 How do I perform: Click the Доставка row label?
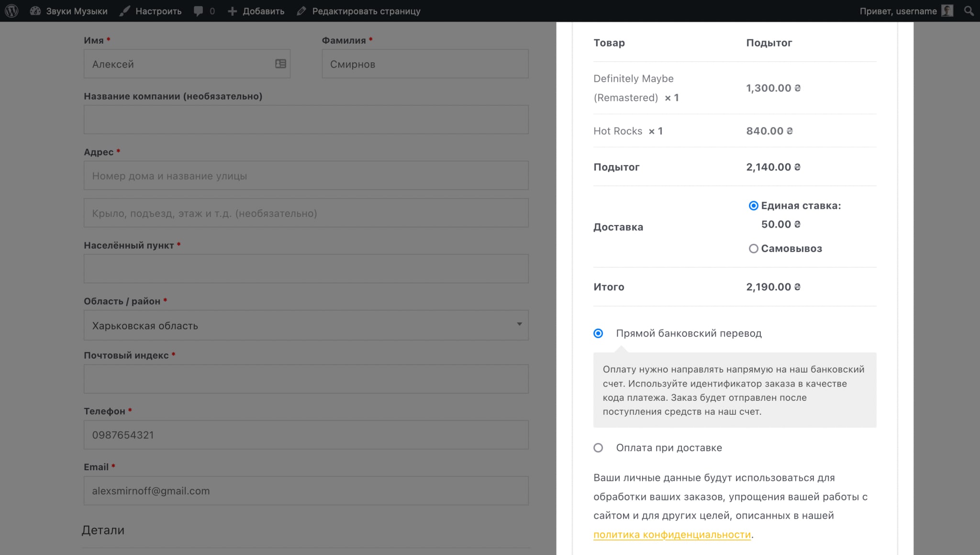[x=618, y=227]
